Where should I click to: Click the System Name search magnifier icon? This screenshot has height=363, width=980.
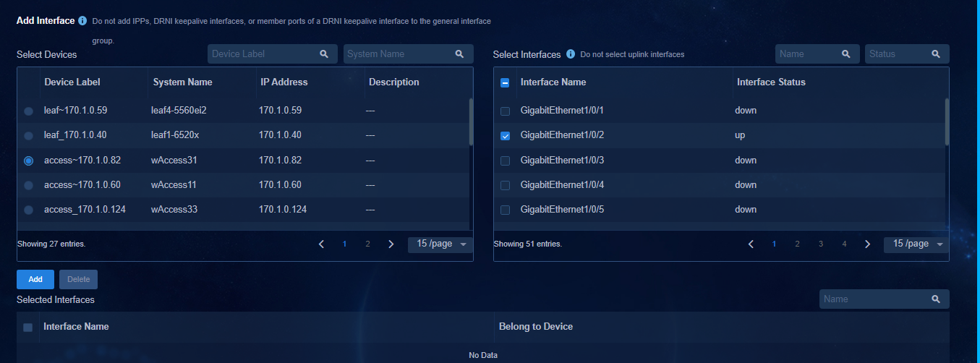[459, 54]
